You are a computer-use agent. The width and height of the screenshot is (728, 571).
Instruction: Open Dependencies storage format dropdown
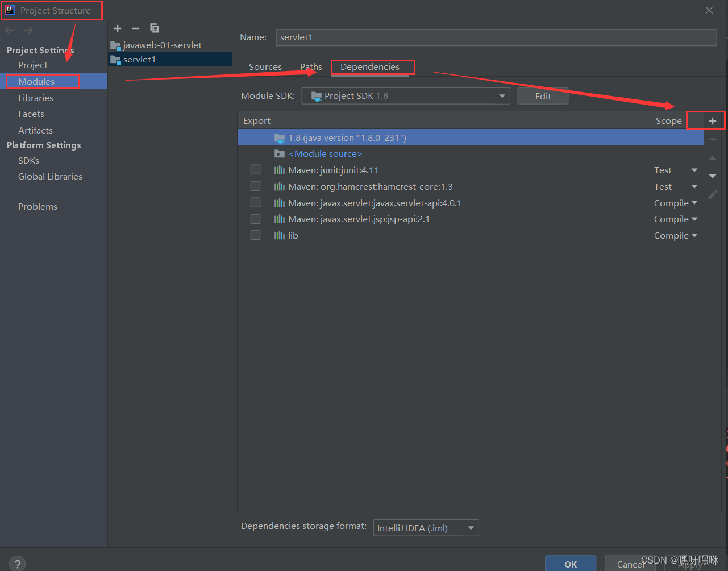point(426,528)
